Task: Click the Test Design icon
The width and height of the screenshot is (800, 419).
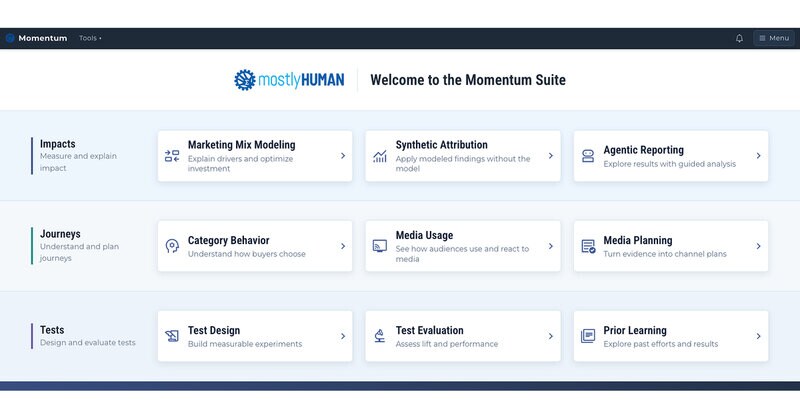Action: 172,336
